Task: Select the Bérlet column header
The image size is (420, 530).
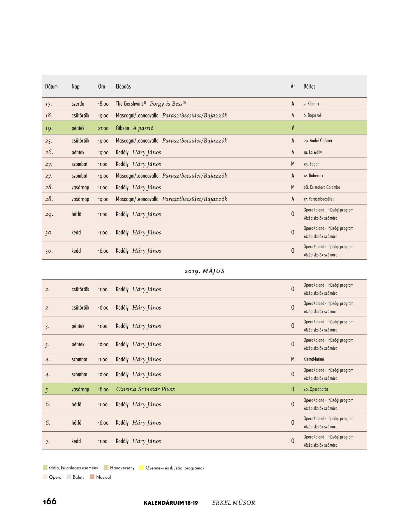Action: [309, 86]
